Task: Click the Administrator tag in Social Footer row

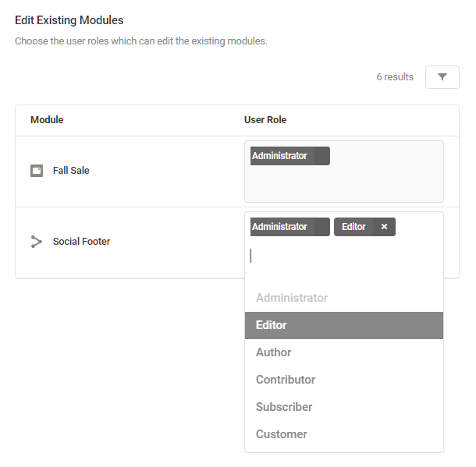Action: pos(290,227)
